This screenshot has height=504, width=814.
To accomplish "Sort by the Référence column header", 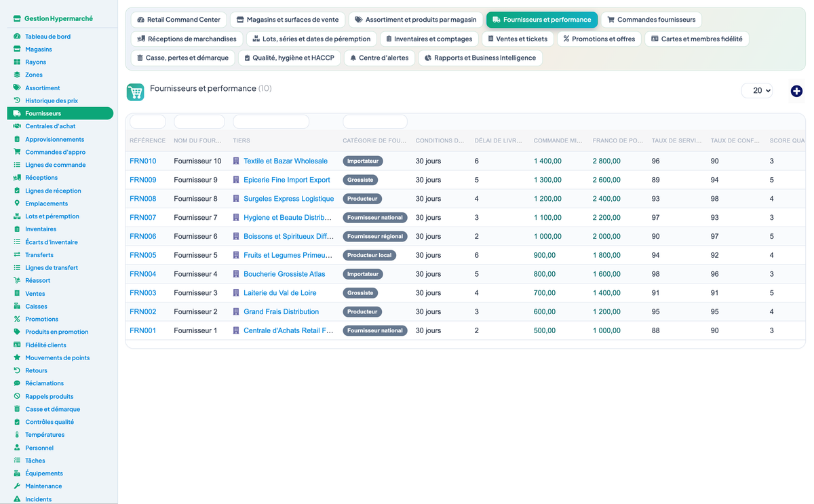I will click(x=147, y=140).
